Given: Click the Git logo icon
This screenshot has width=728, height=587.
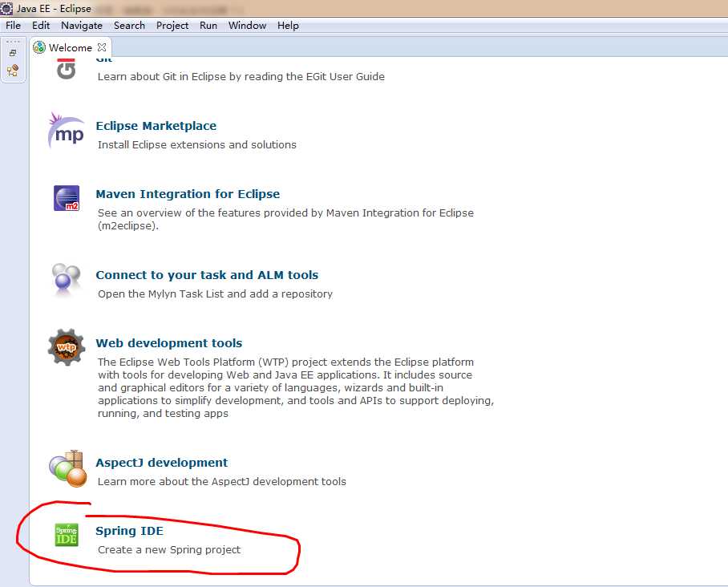Looking at the screenshot, I should (67, 69).
